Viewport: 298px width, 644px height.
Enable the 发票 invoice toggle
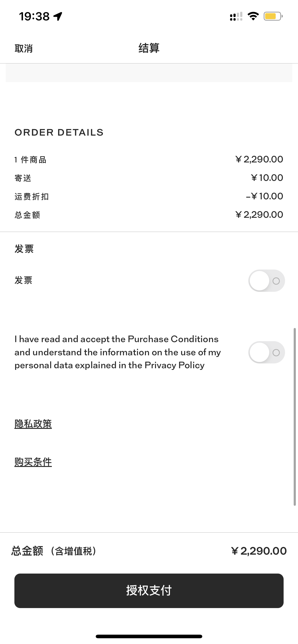[266, 281]
